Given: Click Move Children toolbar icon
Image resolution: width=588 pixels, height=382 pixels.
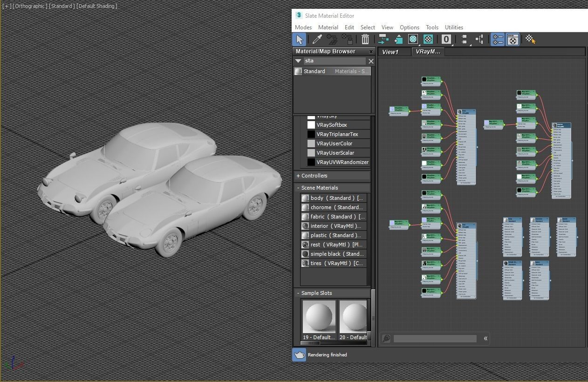Looking at the screenshot, I should (x=383, y=40).
